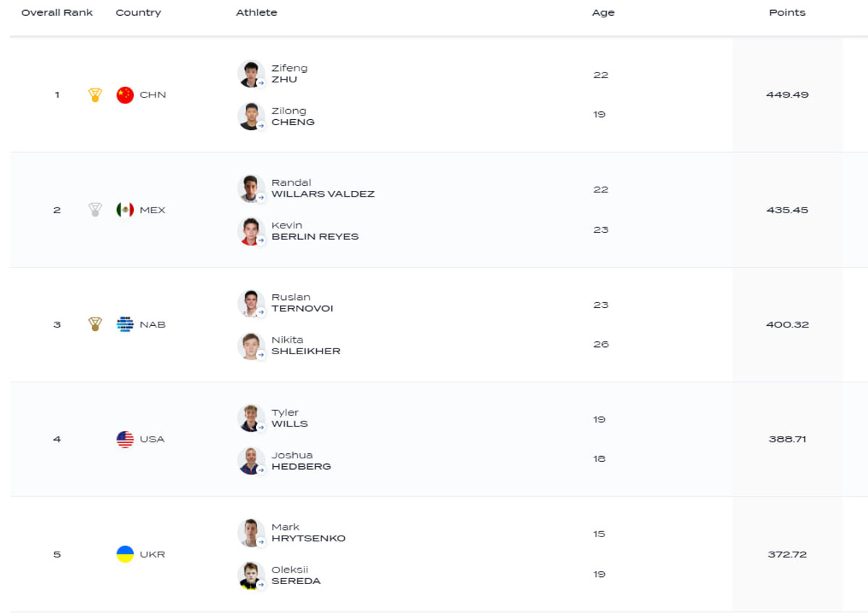Image resolution: width=868 pixels, height=613 pixels.
Task: Click China's gold medal icon
Action: pyautogui.click(x=95, y=95)
